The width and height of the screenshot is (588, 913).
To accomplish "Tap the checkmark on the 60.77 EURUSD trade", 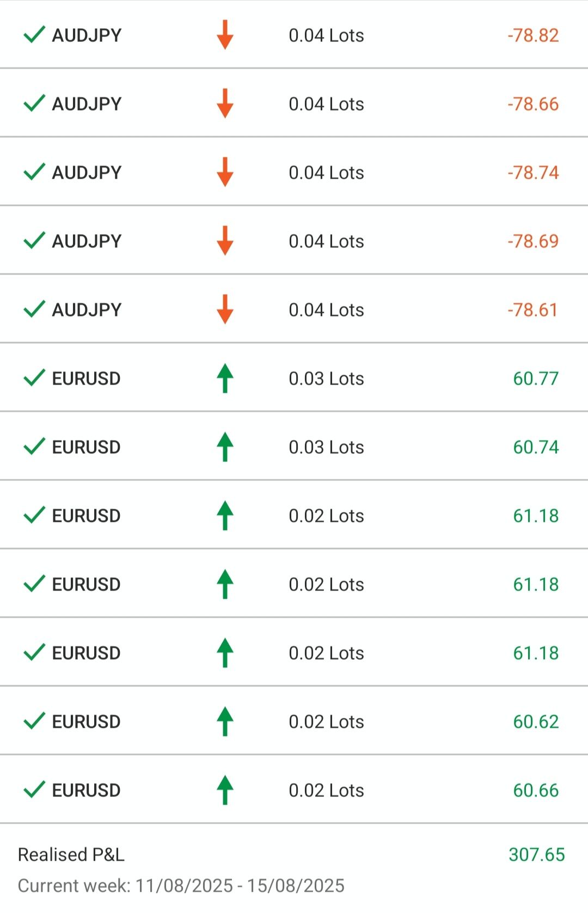I will (x=34, y=378).
